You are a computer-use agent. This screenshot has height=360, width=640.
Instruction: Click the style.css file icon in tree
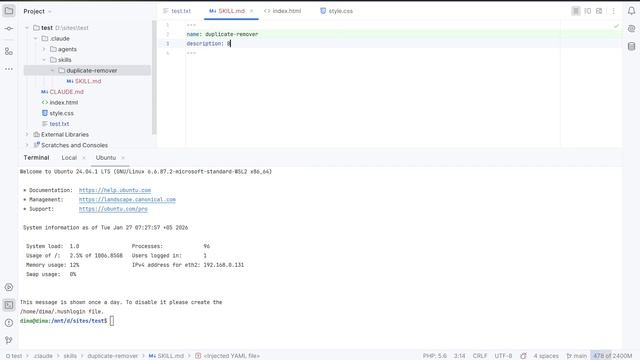[x=45, y=113]
